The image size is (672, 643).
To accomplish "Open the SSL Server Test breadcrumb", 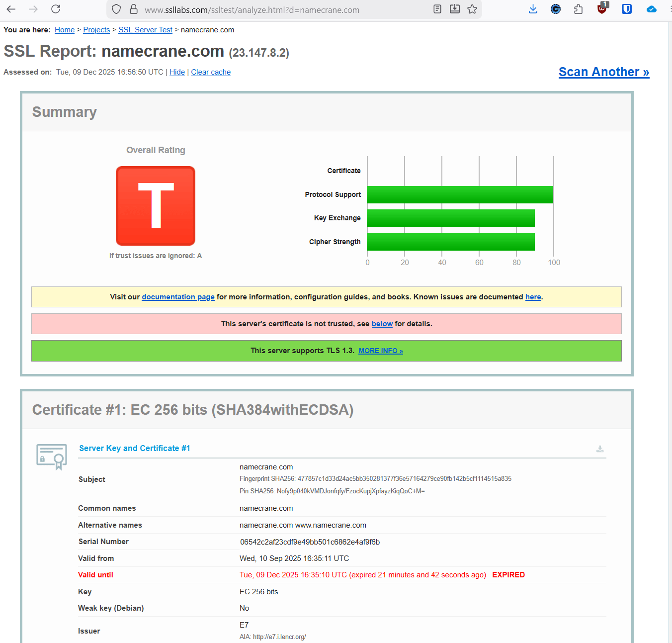I will (x=145, y=30).
